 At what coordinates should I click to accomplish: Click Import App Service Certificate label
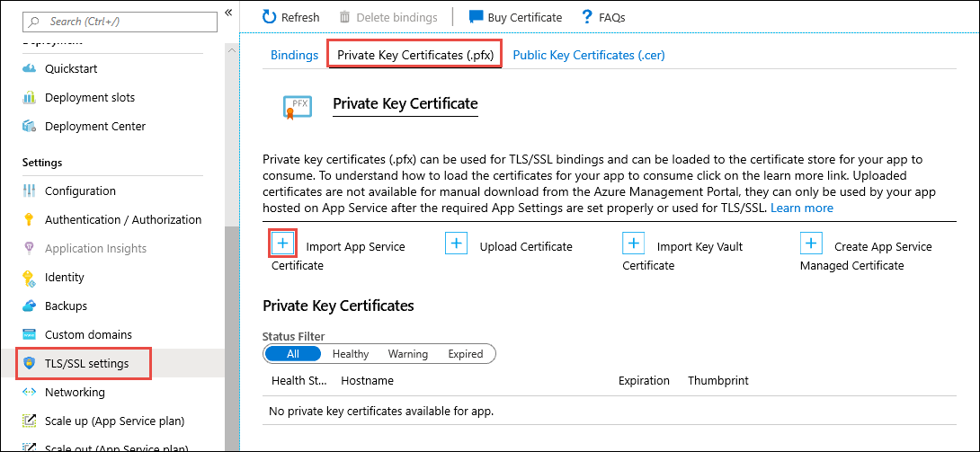pyautogui.click(x=338, y=256)
